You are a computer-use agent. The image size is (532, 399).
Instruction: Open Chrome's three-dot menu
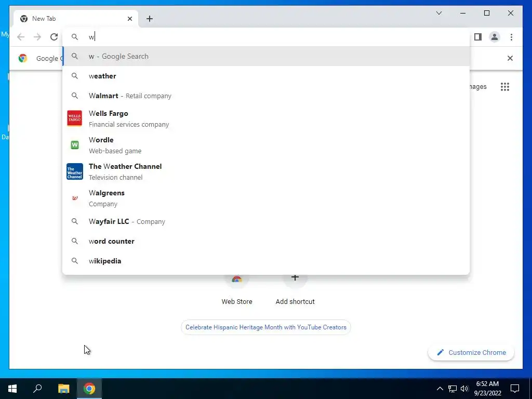(x=511, y=37)
